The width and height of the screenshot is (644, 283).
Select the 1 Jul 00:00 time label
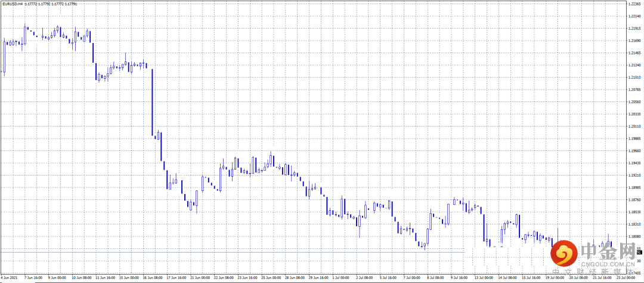tap(345, 278)
